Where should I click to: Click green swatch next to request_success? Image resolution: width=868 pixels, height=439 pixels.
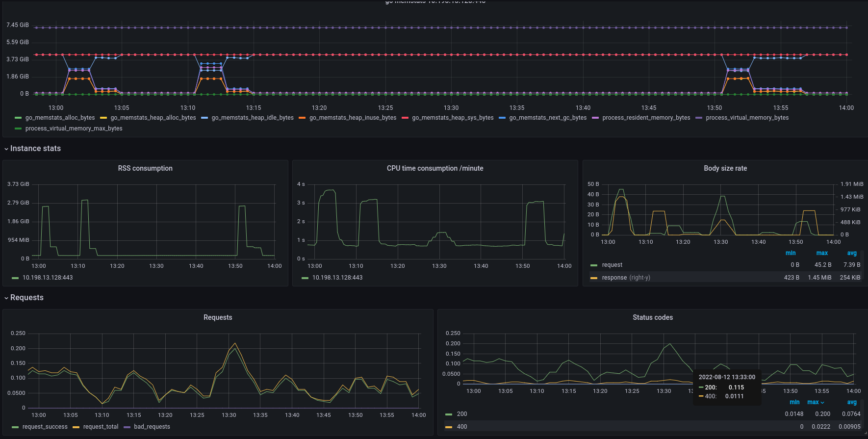pos(15,427)
